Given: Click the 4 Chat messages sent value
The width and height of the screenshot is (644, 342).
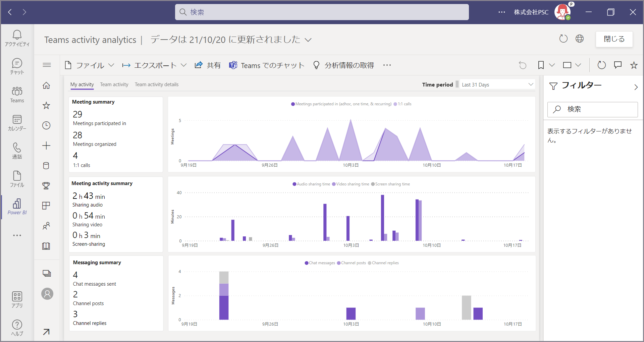Looking at the screenshot, I should click(x=75, y=275).
